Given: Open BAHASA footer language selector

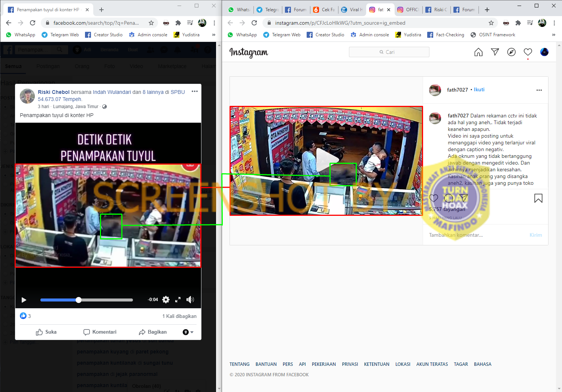Looking at the screenshot, I should pos(483,364).
